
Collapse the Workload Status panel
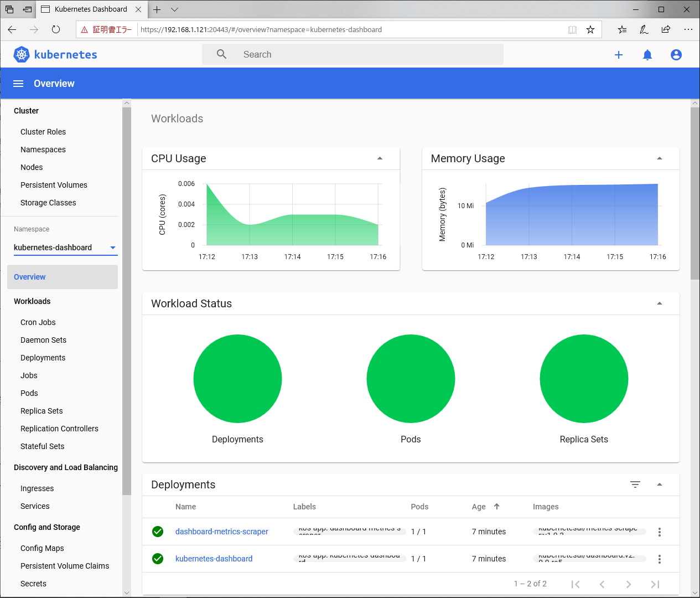659,303
